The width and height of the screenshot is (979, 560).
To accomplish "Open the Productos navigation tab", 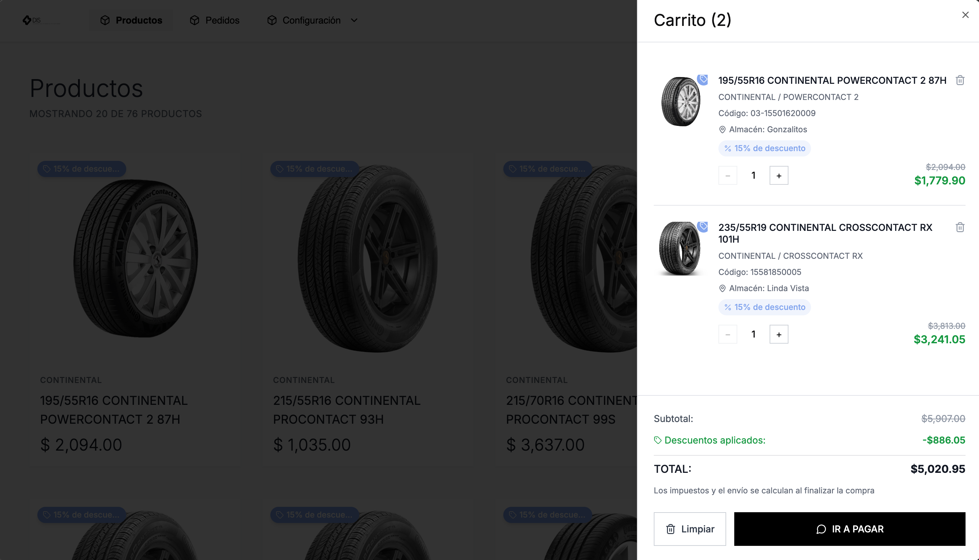I will 131,21.
